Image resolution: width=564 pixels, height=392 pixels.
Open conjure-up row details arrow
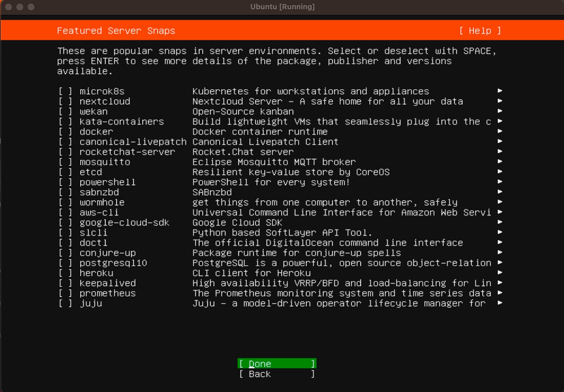pyautogui.click(x=500, y=252)
